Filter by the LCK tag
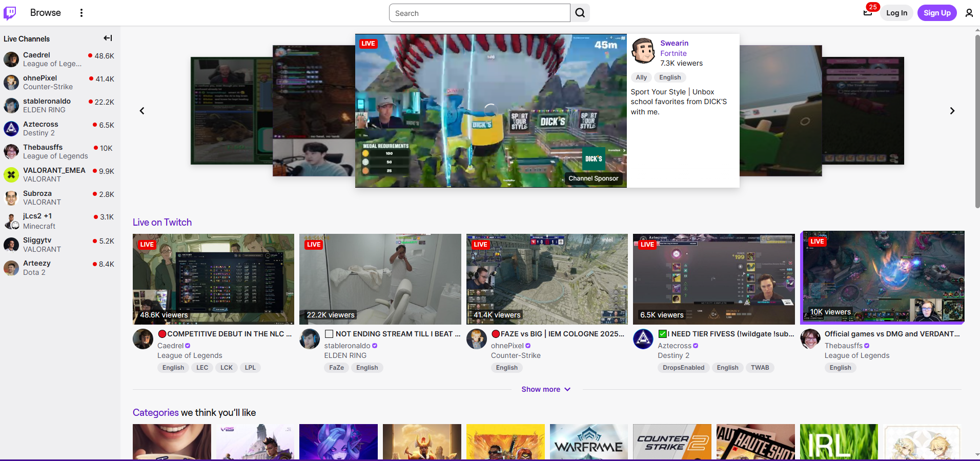Viewport: 980px width, 461px height. (x=227, y=368)
